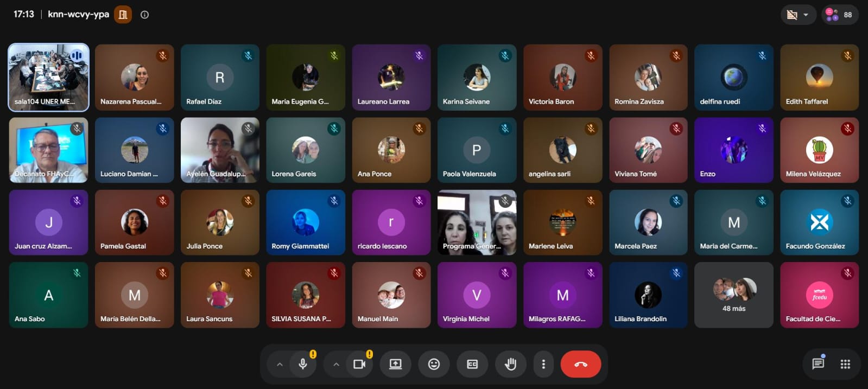Open the activities grid menu

845,364
